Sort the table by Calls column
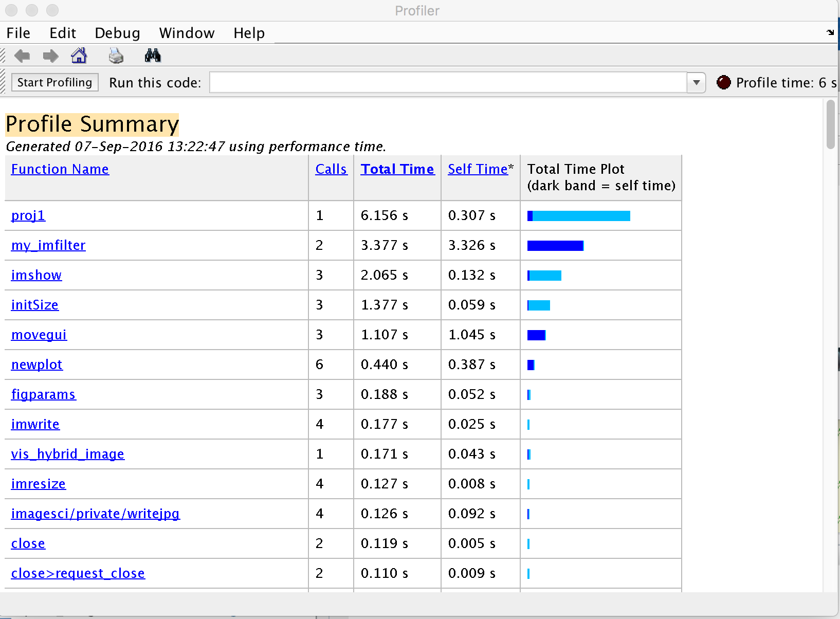The image size is (840, 619). (x=331, y=169)
